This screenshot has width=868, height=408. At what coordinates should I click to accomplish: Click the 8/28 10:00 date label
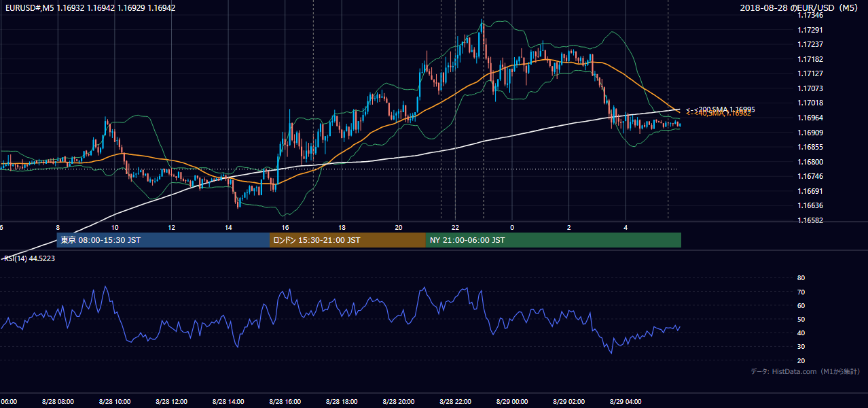tap(115, 401)
